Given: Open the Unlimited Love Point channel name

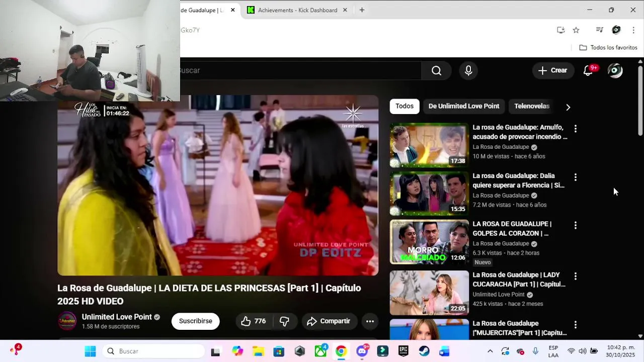Looking at the screenshot, I should coord(117,317).
